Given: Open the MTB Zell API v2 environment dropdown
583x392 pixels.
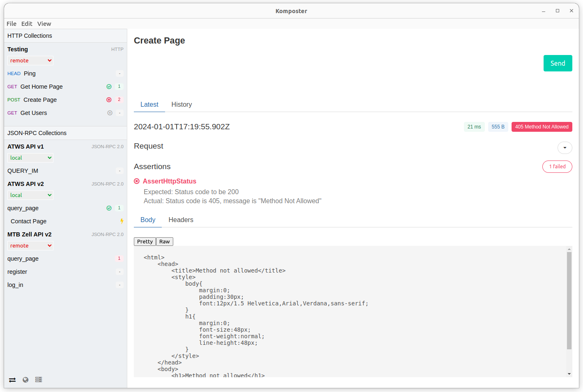Looking at the screenshot, I should pyautogui.click(x=30, y=245).
